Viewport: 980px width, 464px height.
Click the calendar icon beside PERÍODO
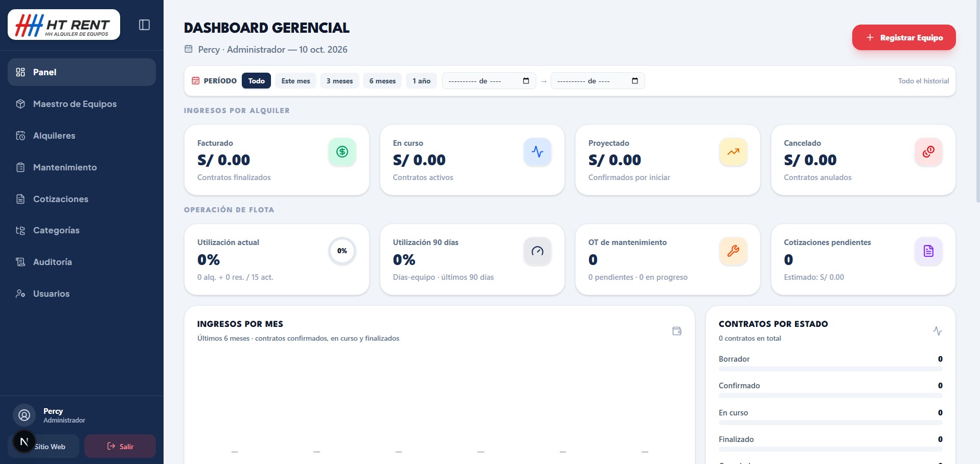coord(195,81)
